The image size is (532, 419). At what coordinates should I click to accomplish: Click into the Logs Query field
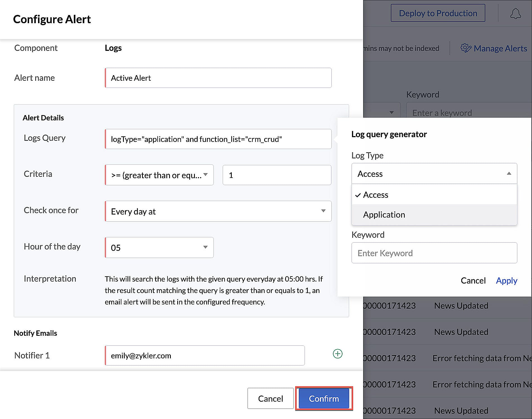click(218, 139)
